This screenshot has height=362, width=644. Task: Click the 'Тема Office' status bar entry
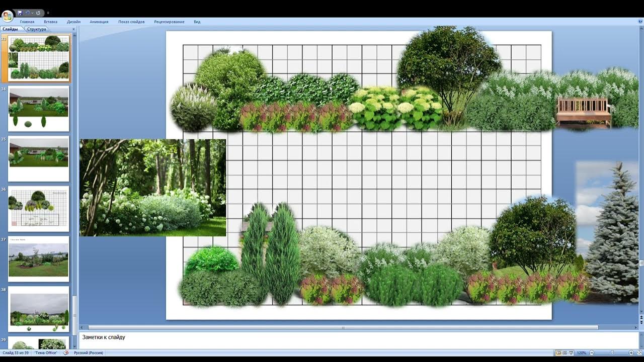[46, 353]
